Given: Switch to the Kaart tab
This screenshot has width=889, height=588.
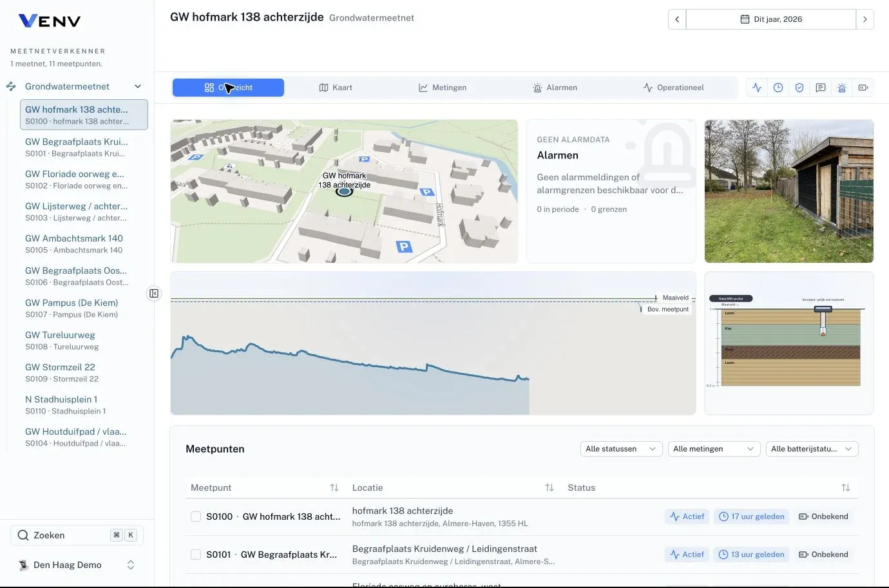Looking at the screenshot, I should pyautogui.click(x=336, y=88).
